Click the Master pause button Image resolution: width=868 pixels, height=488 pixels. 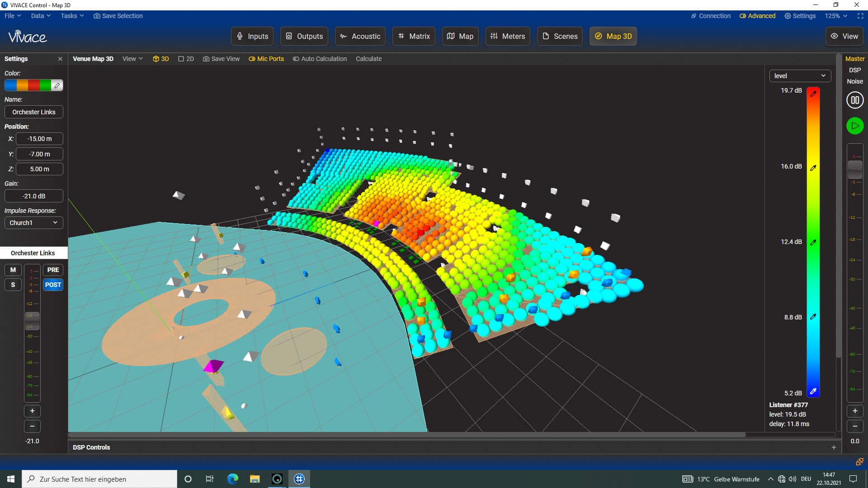click(854, 100)
